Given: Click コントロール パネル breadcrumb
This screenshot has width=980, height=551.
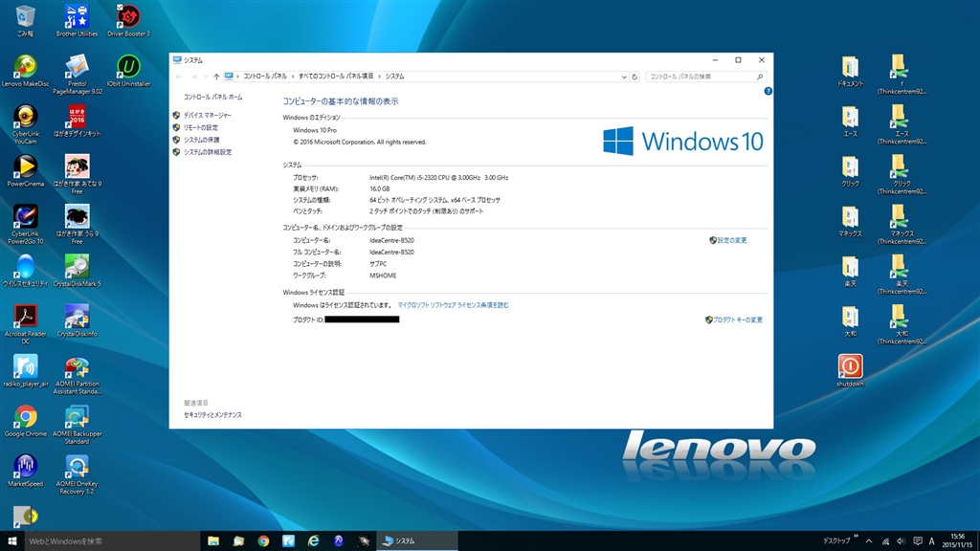Looking at the screenshot, I should click(265, 77).
